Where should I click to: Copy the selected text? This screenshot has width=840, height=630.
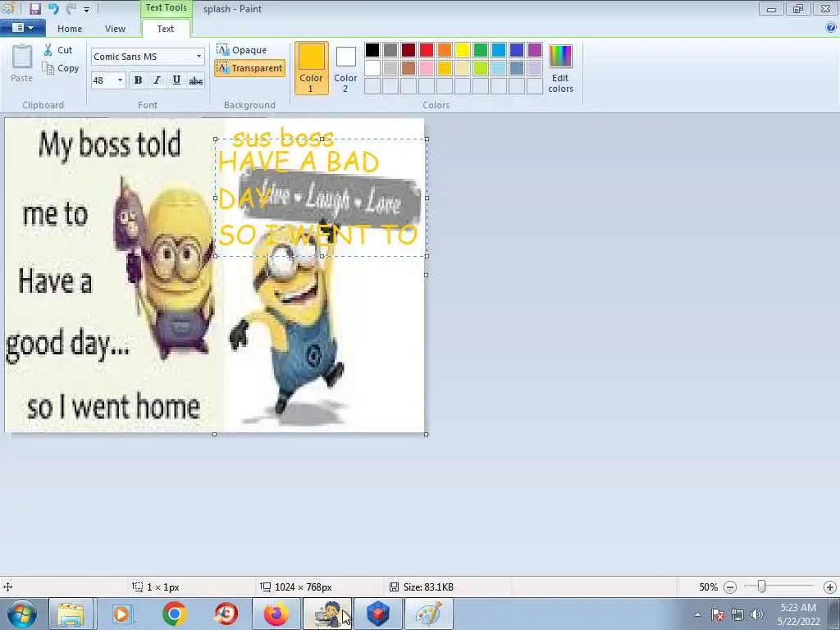pos(61,68)
